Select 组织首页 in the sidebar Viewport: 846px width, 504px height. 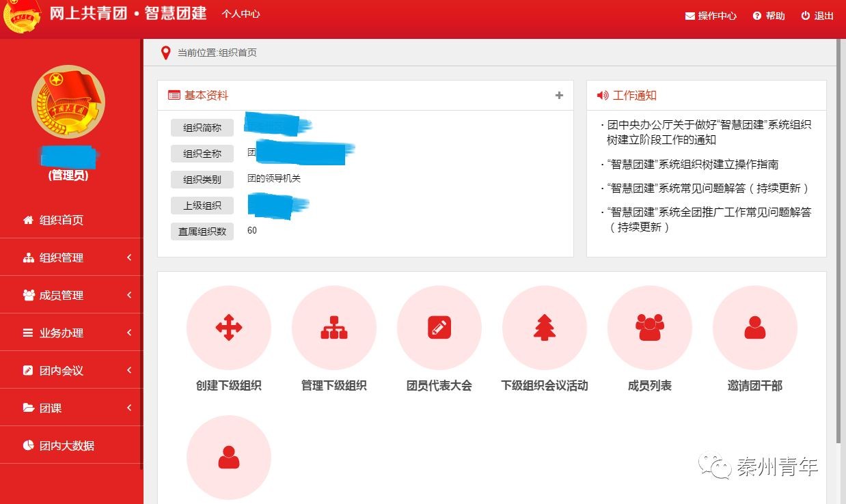coord(62,220)
